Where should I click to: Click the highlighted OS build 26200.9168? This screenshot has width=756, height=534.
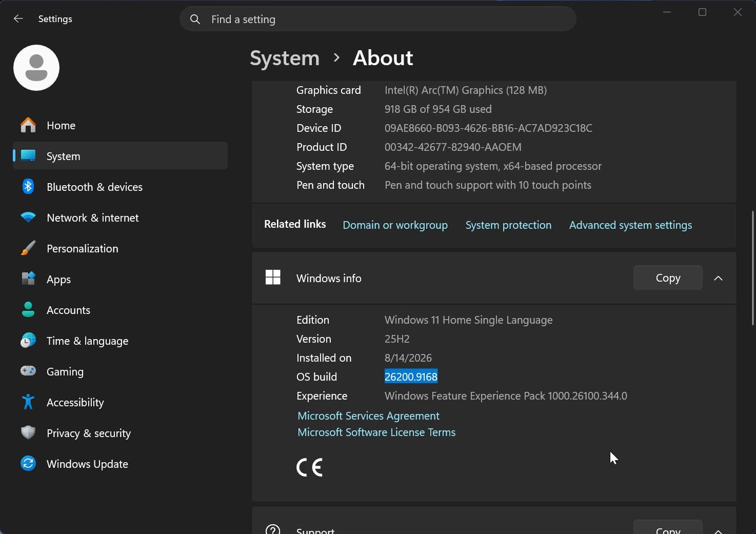tap(411, 377)
